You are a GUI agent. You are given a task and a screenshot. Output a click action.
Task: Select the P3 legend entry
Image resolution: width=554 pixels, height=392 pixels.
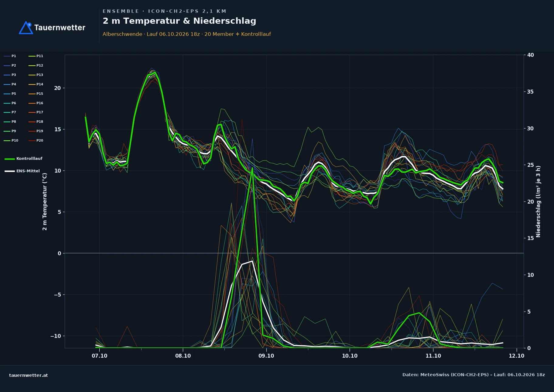10,75
